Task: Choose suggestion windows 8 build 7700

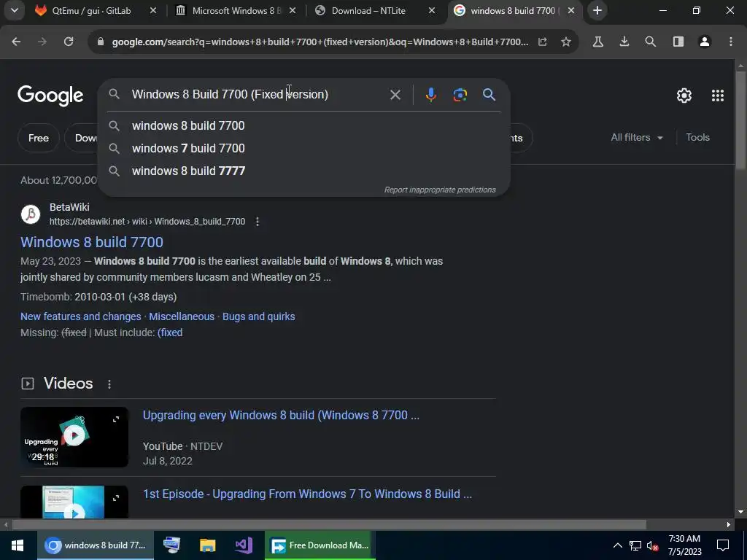Action: point(303,125)
